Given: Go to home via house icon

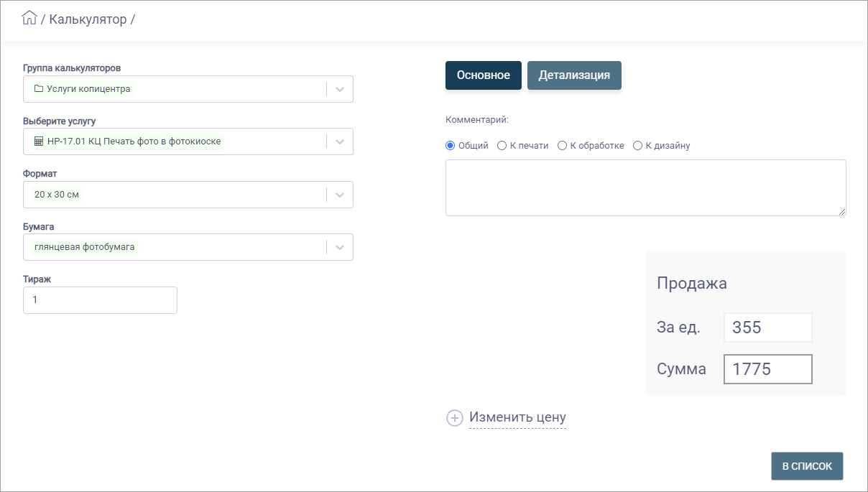Looking at the screenshot, I should (29, 18).
